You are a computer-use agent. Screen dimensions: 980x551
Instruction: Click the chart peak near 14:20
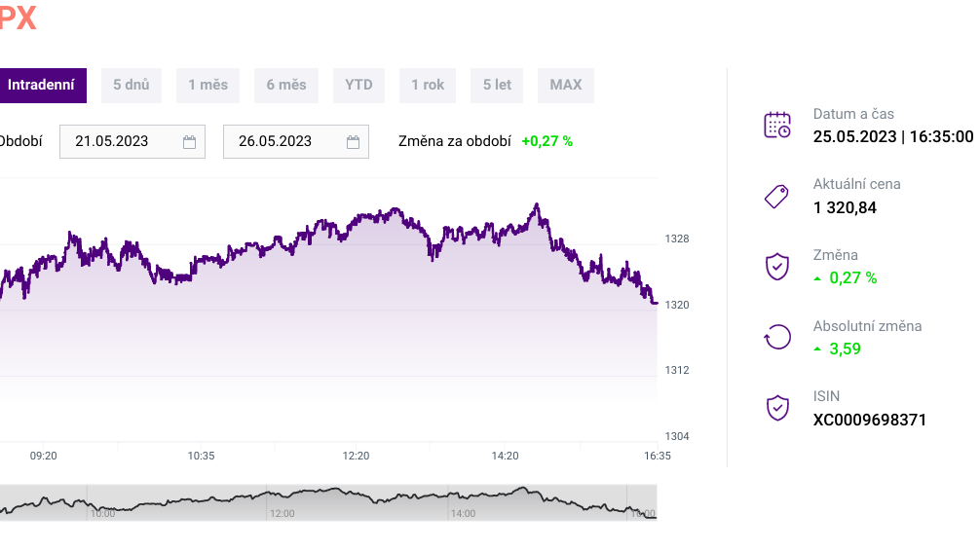click(536, 205)
